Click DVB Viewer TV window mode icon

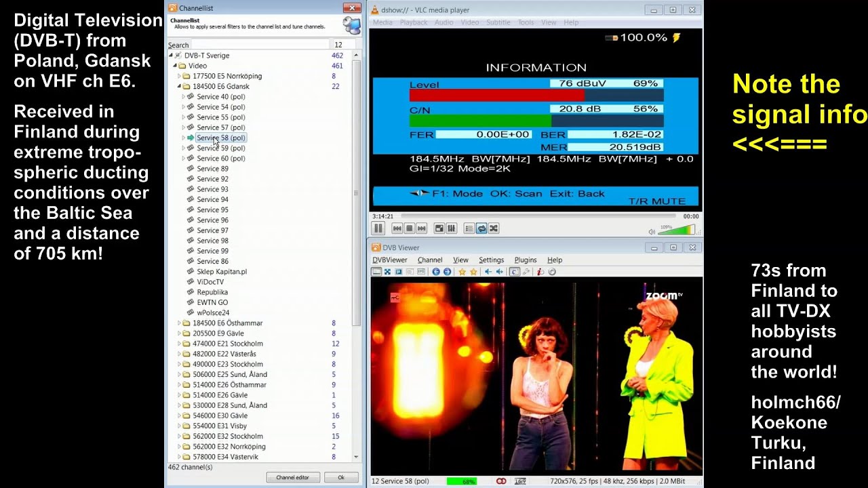click(376, 272)
